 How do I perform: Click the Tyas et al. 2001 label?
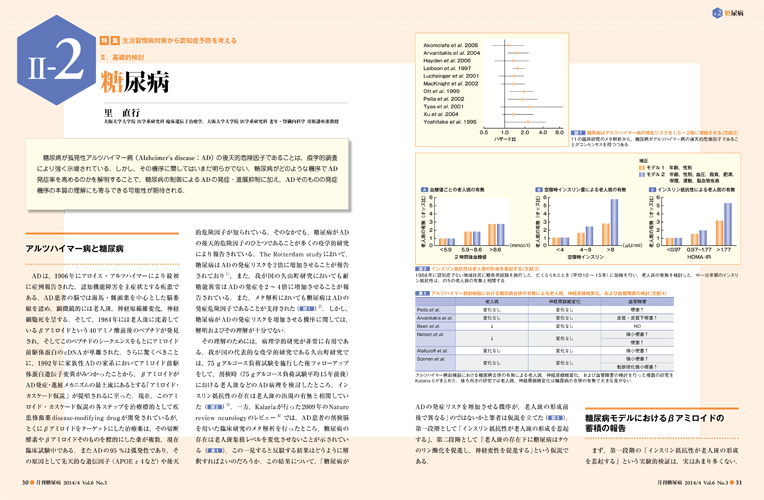coord(443,106)
